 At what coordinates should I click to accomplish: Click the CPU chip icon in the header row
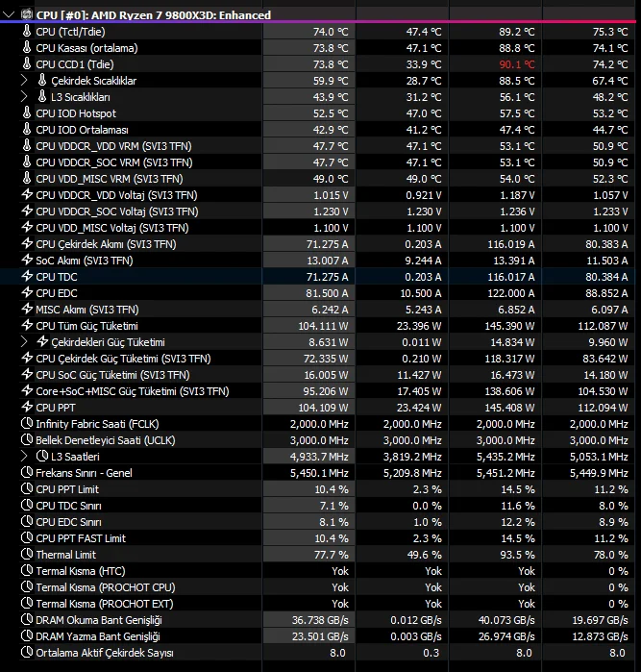pyautogui.click(x=27, y=15)
